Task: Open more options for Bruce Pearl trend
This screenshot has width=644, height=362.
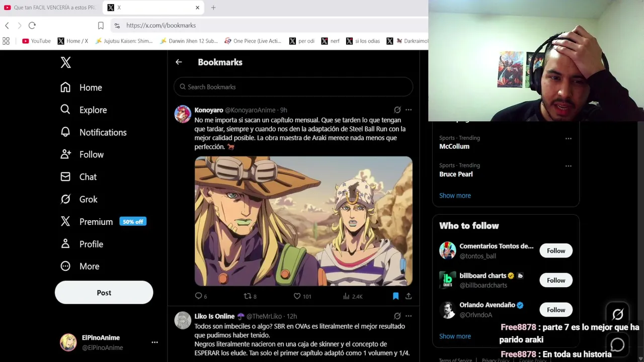Action: pyautogui.click(x=568, y=166)
